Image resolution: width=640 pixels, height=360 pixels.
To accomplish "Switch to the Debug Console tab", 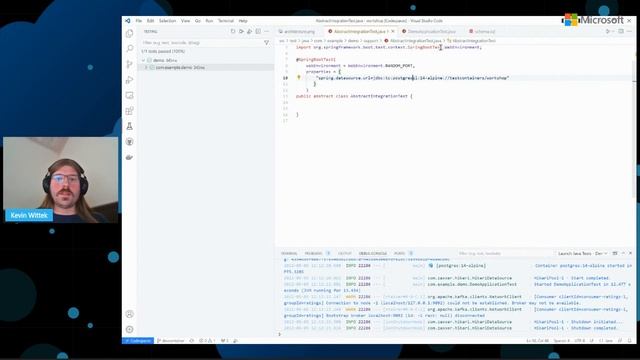I will 373,253.
